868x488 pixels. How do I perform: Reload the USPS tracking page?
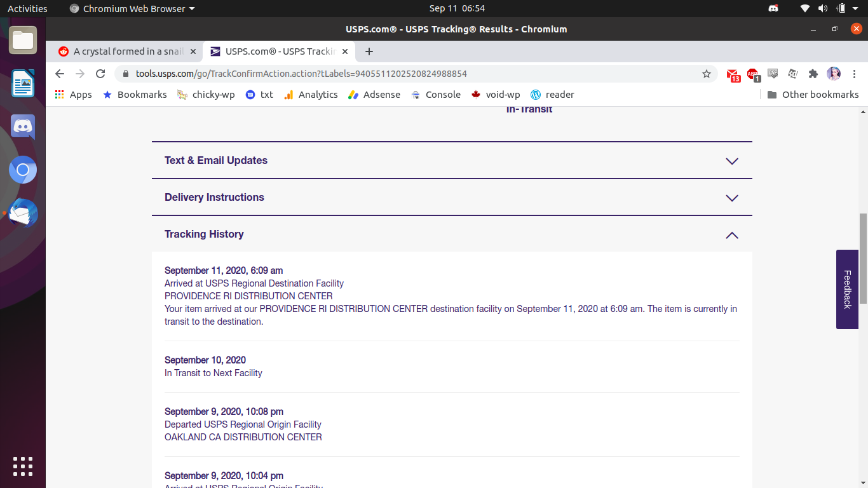coord(100,74)
